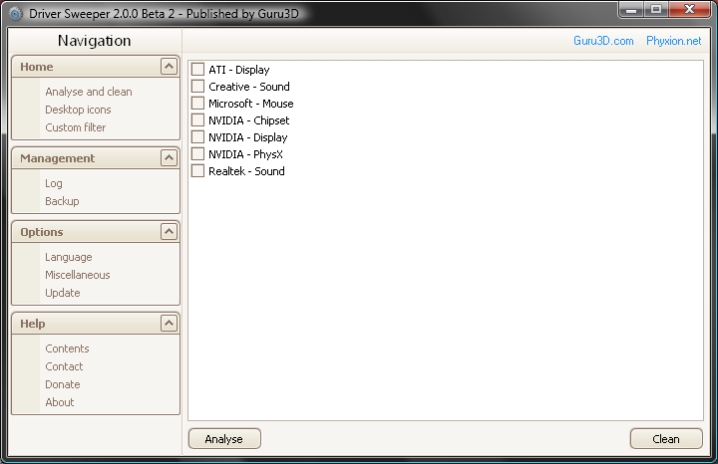The width and height of the screenshot is (718, 464).
Task: Visit the Phyxion.net link
Action: [673, 41]
